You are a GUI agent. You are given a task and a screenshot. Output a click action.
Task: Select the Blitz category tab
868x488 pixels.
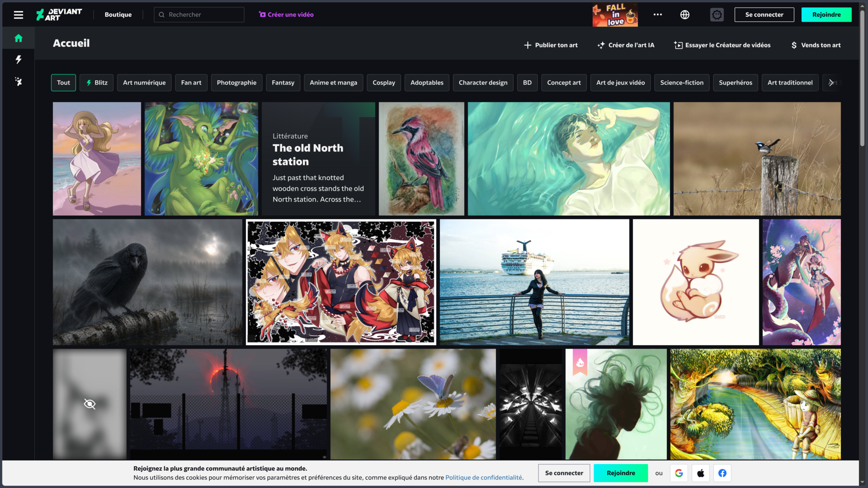click(x=97, y=83)
